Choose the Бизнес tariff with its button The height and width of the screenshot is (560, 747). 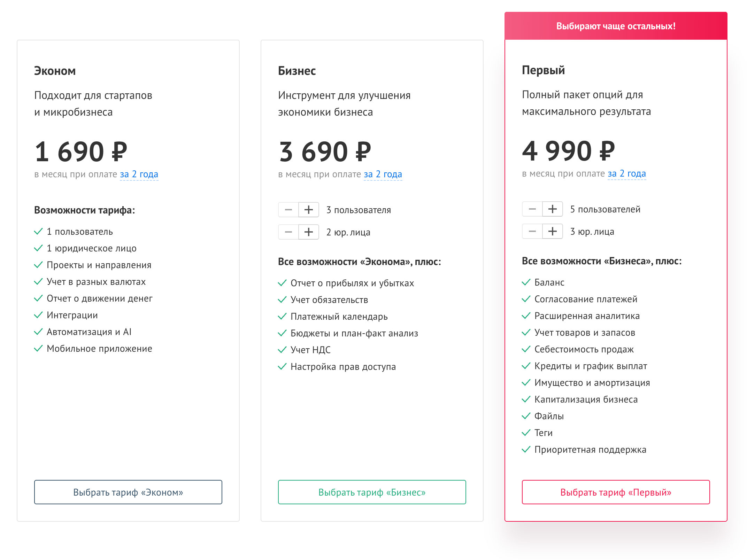372,492
